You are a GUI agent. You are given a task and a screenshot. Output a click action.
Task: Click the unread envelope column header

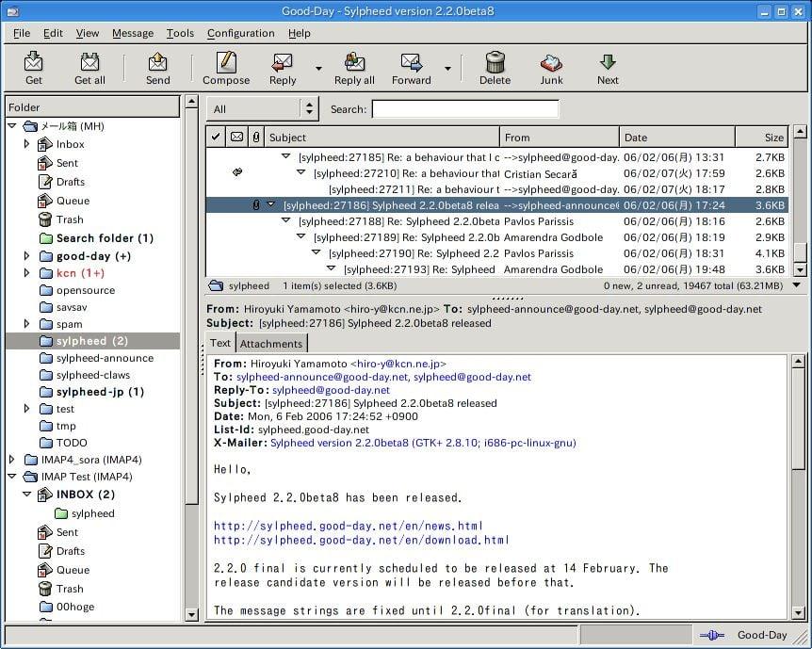pyautogui.click(x=236, y=138)
